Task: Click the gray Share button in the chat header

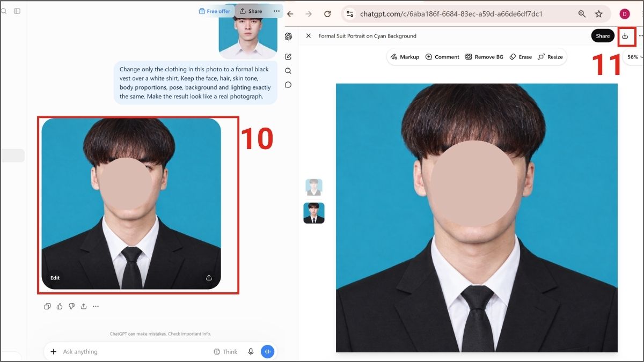Action: coord(251,11)
